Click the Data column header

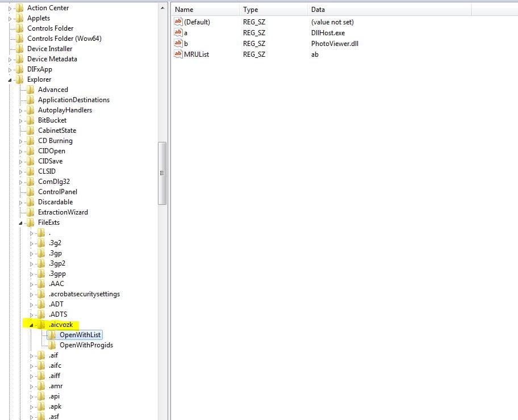pyautogui.click(x=390, y=10)
